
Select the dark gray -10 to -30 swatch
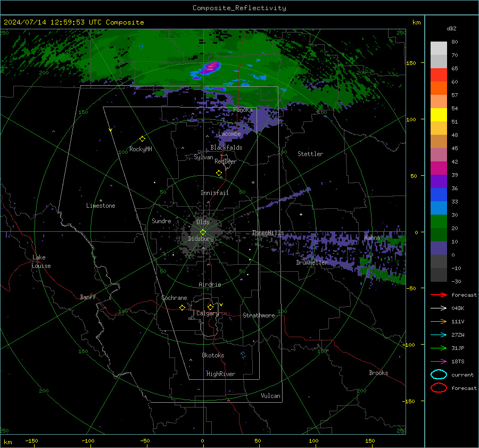click(439, 275)
